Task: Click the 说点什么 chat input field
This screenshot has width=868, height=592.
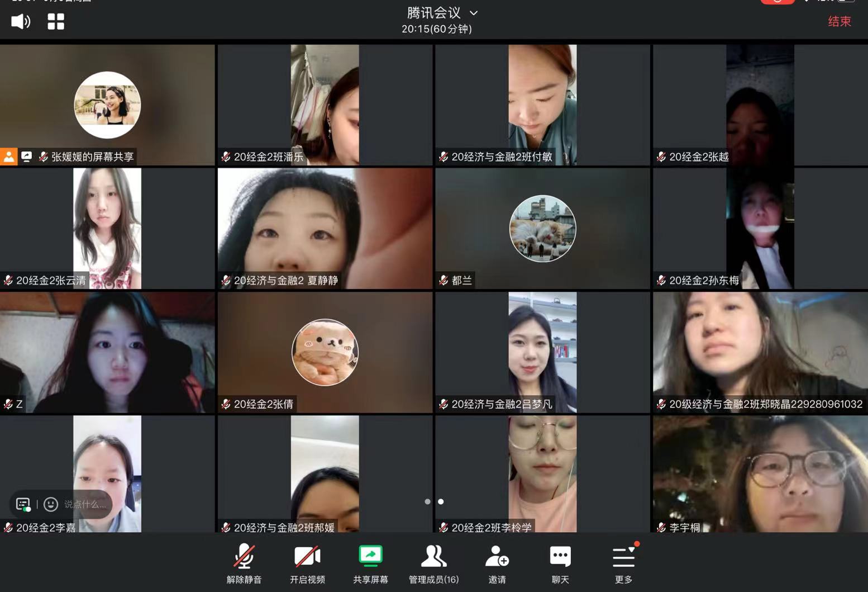Action: [85, 504]
